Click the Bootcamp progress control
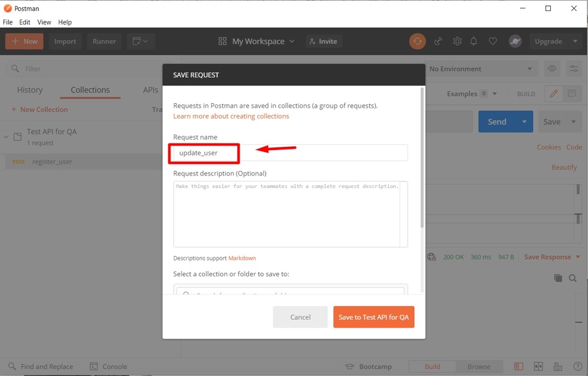Image resolution: width=588 pixels, height=376 pixels. coord(370,366)
